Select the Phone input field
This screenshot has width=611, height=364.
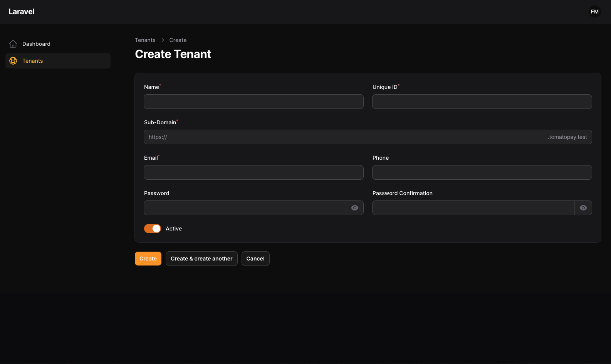click(x=482, y=172)
